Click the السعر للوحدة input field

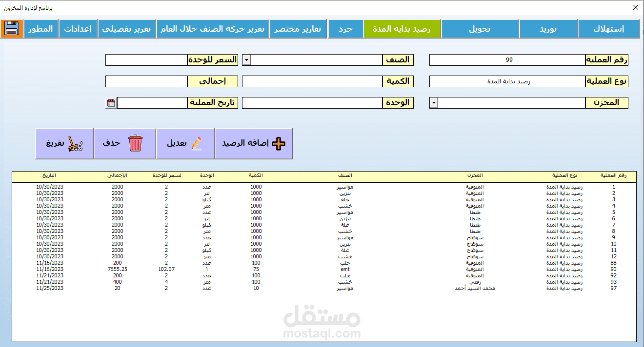[x=146, y=60]
